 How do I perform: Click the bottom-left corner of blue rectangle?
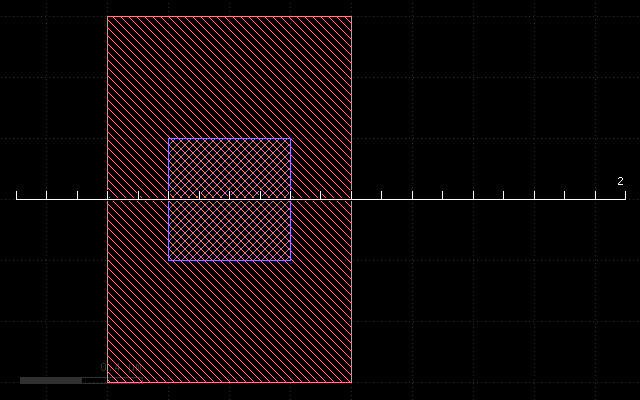168,260
